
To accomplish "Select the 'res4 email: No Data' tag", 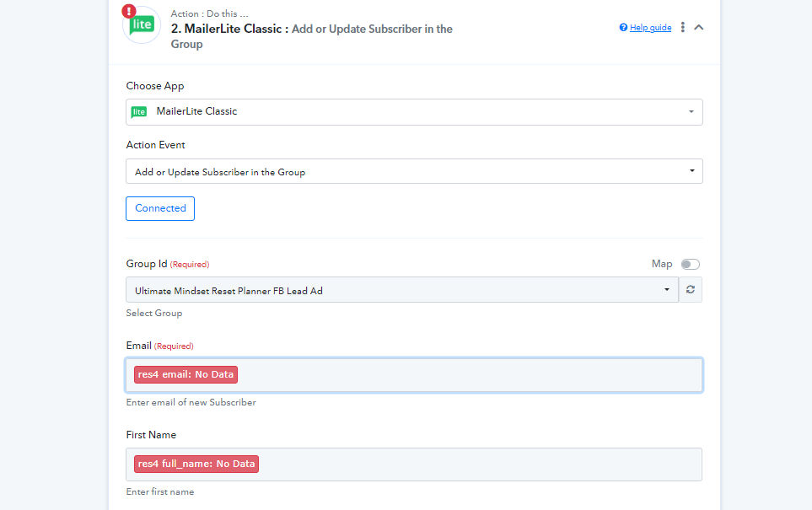I will click(186, 374).
